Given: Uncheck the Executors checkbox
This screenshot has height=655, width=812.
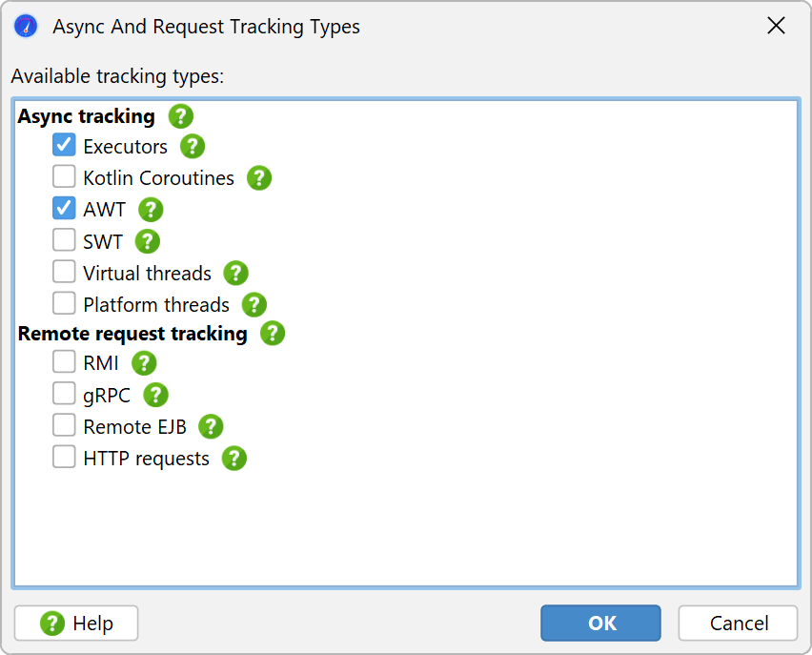Looking at the screenshot, I should click(64, 145).
